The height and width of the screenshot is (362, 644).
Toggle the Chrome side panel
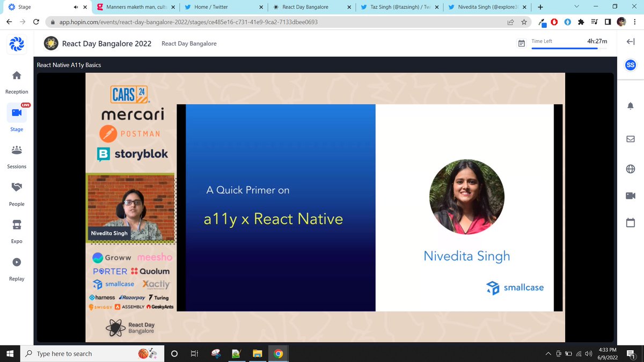click(608, 22)
